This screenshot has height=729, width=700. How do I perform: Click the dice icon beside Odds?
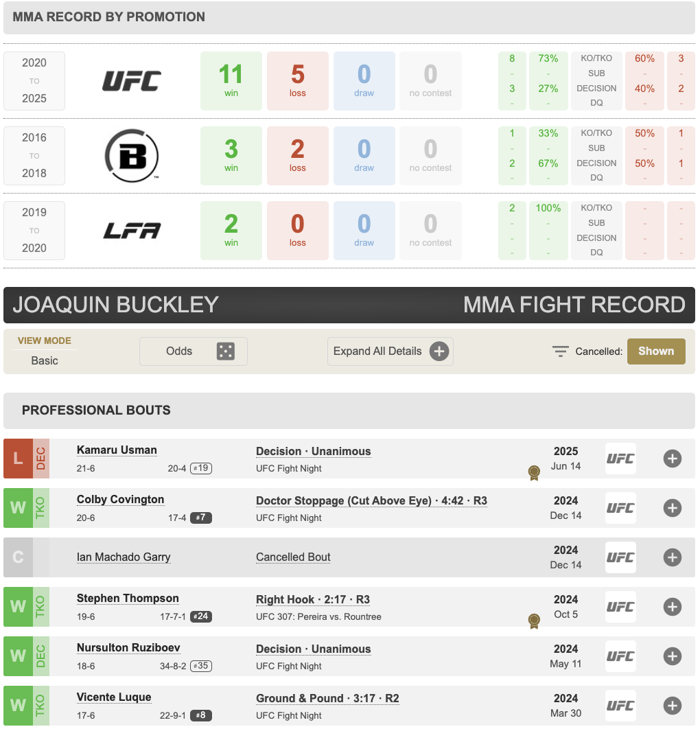(225, 351)
